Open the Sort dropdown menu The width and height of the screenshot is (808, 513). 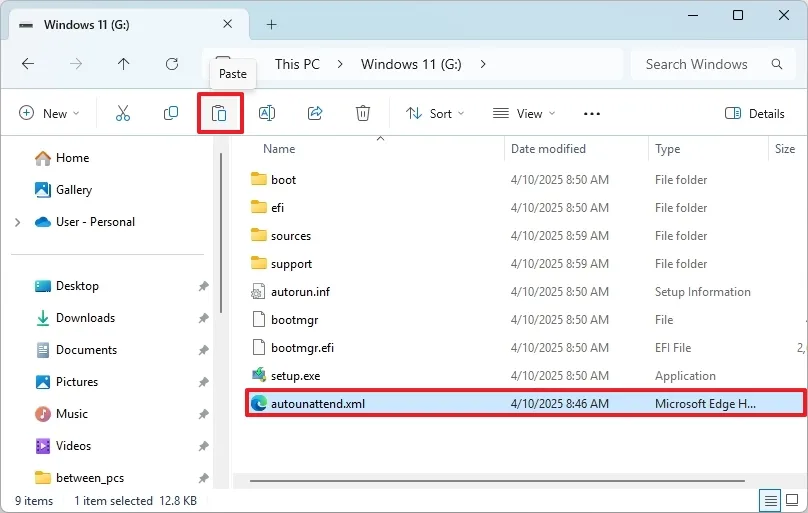(435, 114)
